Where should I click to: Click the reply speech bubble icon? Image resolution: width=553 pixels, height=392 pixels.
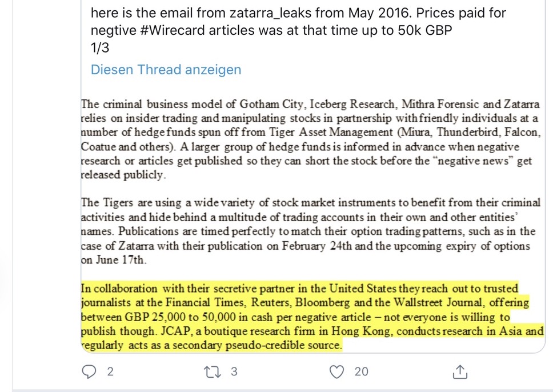point(89,372)
